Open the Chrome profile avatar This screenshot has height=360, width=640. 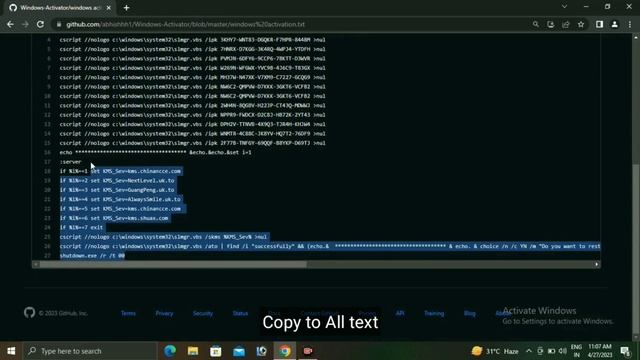click(x=614, y=24)
